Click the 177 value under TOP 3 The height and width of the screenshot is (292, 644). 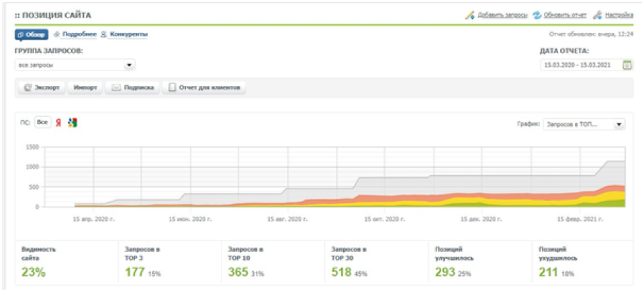136,273
